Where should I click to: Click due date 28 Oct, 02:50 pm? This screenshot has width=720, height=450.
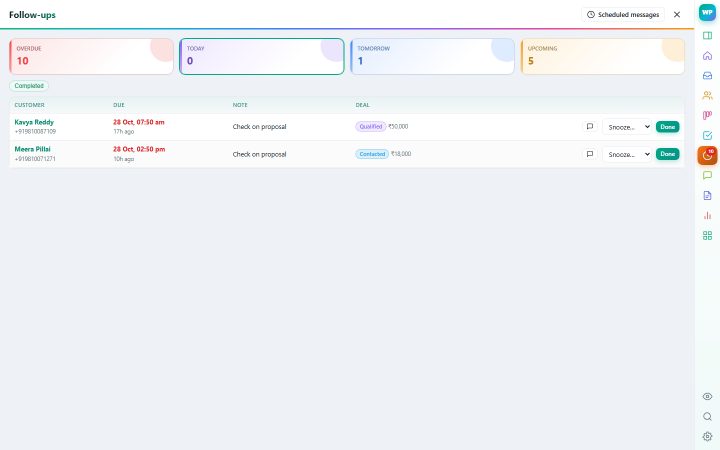tap(139, 149)
